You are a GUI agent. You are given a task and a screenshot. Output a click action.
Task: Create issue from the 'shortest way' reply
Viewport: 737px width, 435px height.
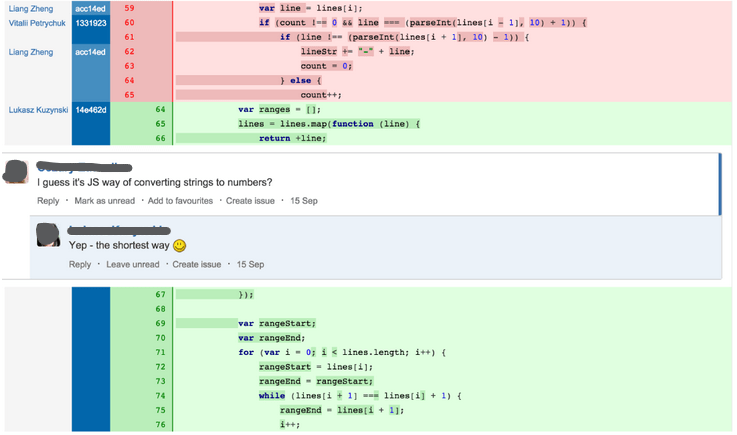197,265
